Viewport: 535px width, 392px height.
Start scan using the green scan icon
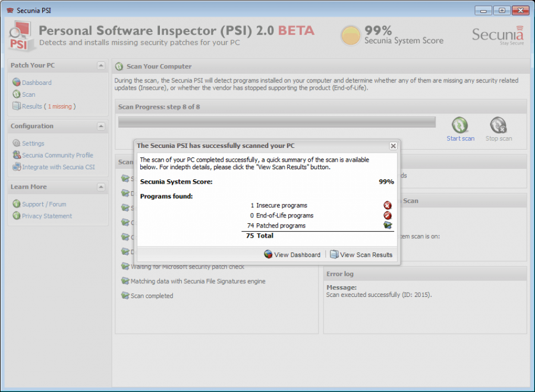460,123
